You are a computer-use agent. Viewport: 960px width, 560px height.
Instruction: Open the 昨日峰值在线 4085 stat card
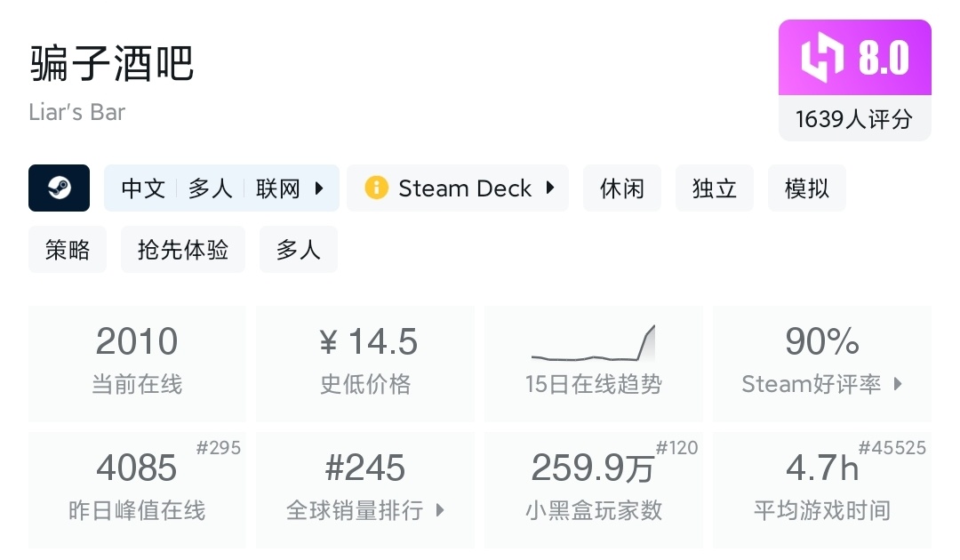(137, 489)
